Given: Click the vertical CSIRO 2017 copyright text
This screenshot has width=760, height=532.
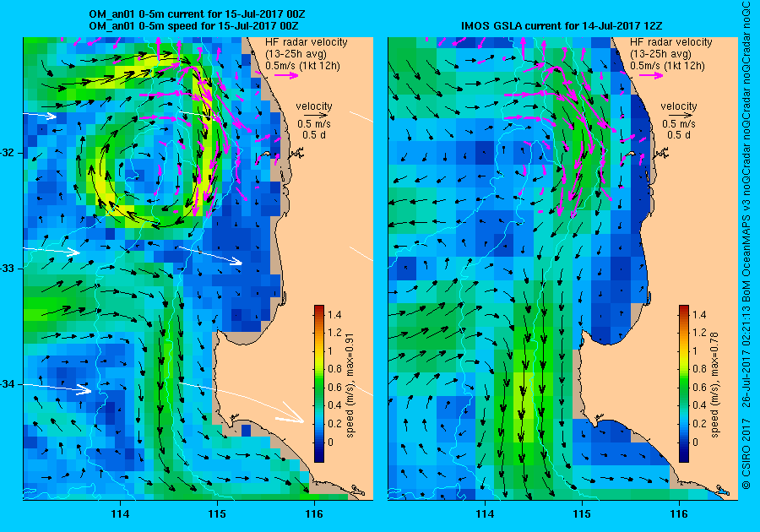Looking at the screenshot, I should pyautogui.click(x=746, y=246).
